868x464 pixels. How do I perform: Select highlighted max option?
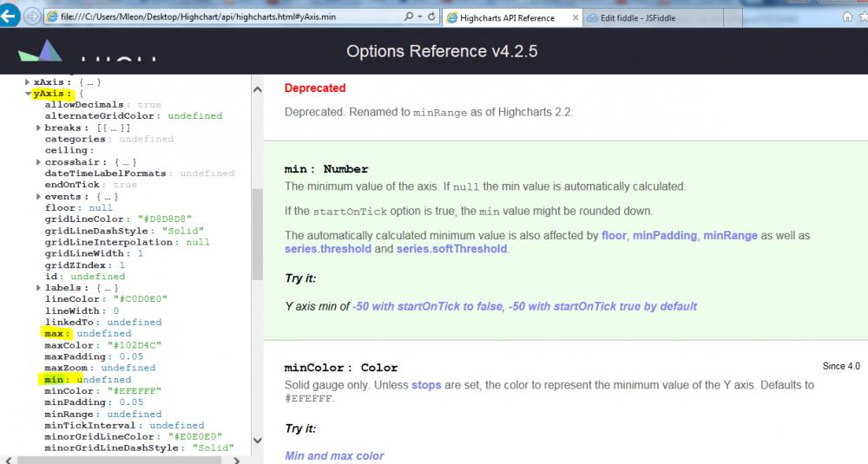pyautogui.click(x=54, y=334)
